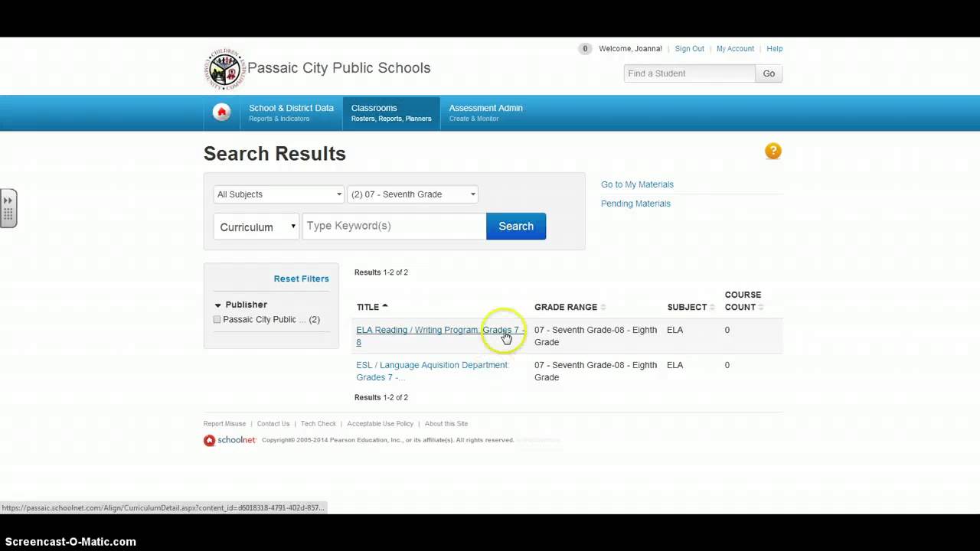
Task: Open the Assessment Admin menu
Action: 485,112
